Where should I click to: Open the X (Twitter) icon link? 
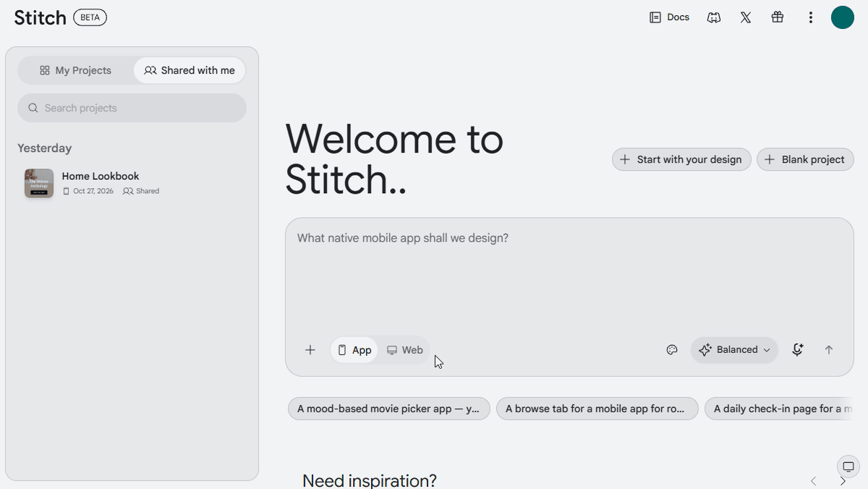(x=746, y=17)
